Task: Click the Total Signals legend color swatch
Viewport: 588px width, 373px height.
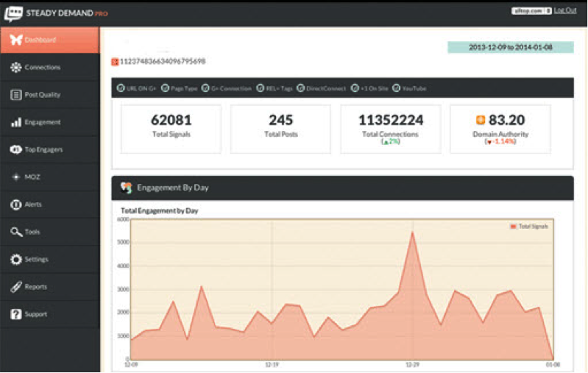Action: pos(514,227)
